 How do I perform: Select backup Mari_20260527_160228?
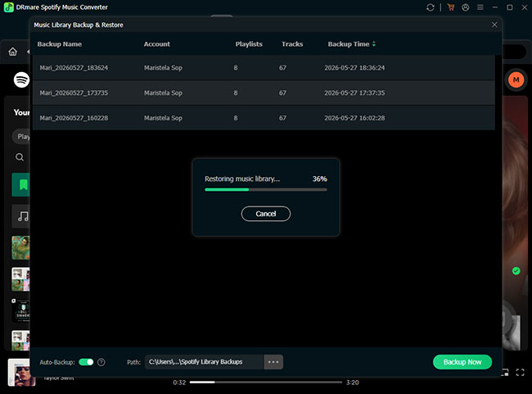[264, 118]
